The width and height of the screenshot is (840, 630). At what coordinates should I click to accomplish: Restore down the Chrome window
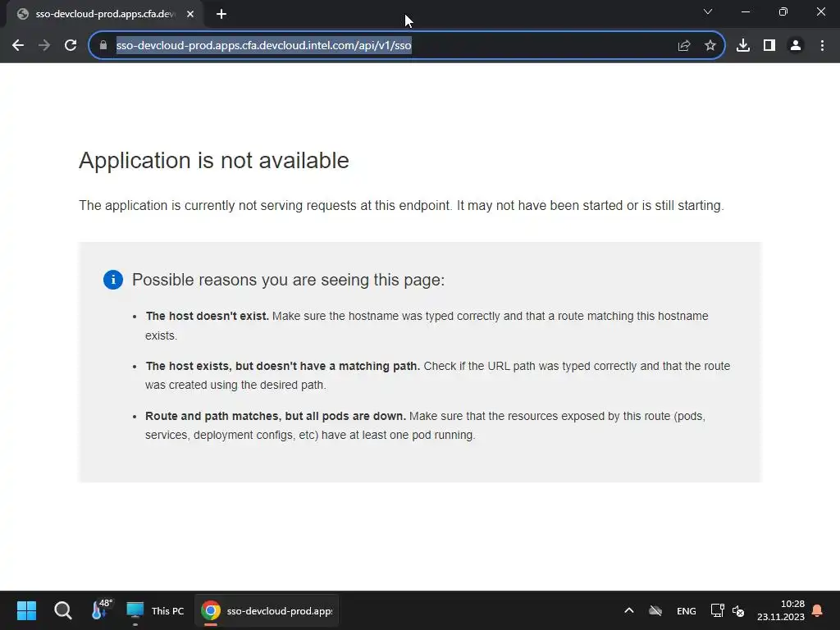coord(783,11)
